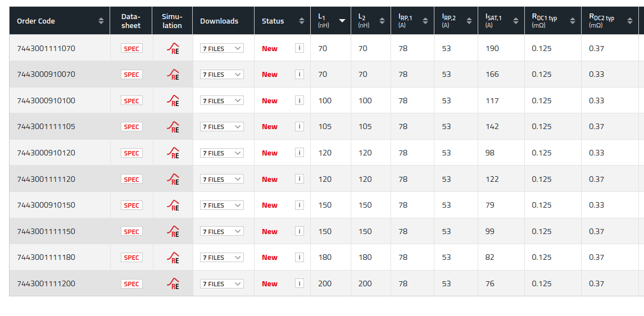The image size is (644, 316).
Task: Toggle sort on Status column
Action: point(302,21)
